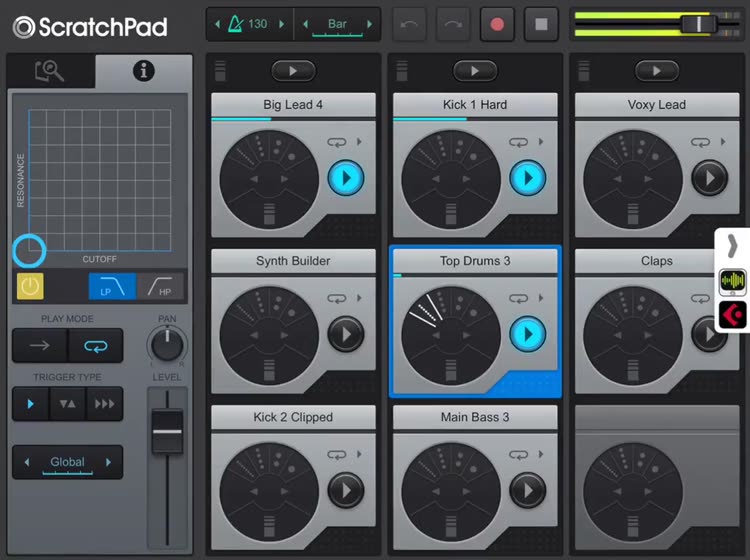Collapse the side app switcher chevron
This screenshot has height=560, width=750.
click(732, 246)
